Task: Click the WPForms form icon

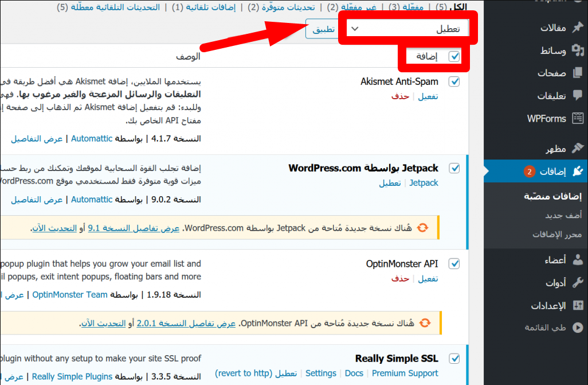Action: (578, 118)
